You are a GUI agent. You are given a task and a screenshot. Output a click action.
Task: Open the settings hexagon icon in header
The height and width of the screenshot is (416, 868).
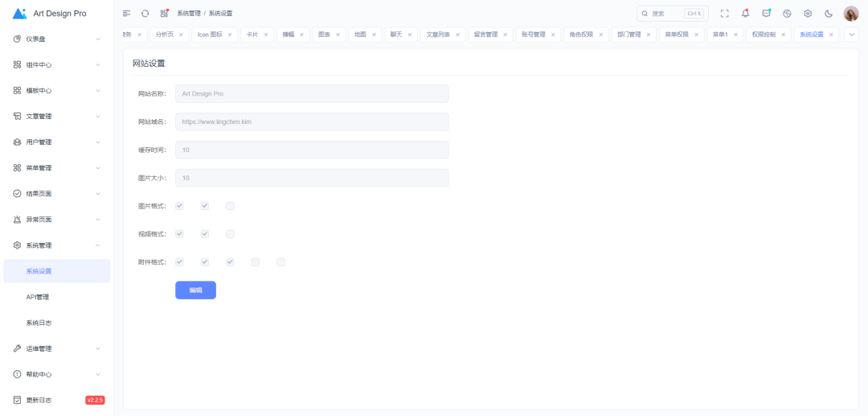[x=808, y=14]
